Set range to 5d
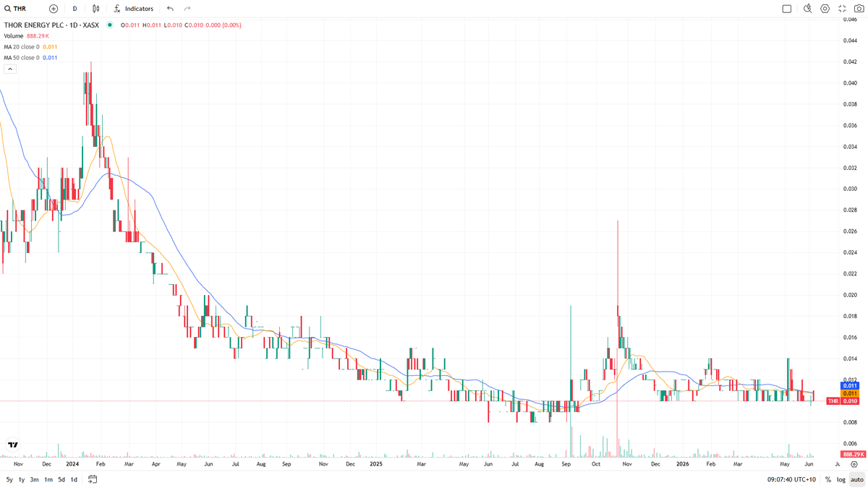Image resolution: width=868 pixels, height=488 pixels. (61, 479)
